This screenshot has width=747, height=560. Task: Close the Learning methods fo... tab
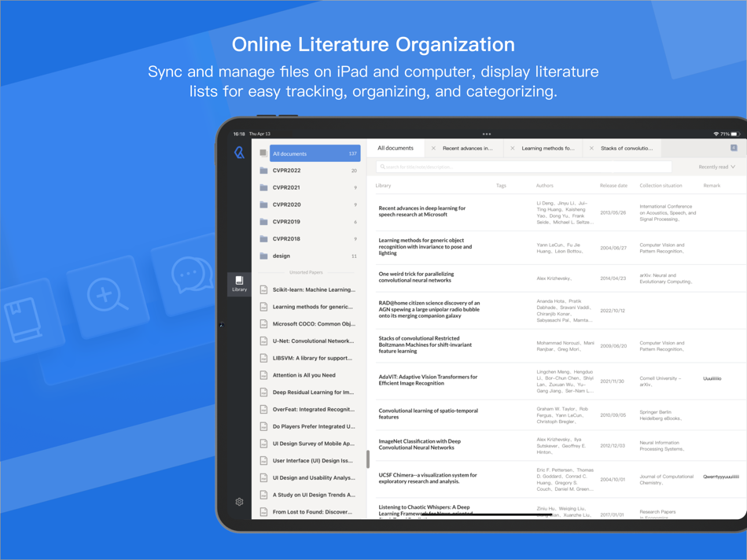[x=512, y=148]
